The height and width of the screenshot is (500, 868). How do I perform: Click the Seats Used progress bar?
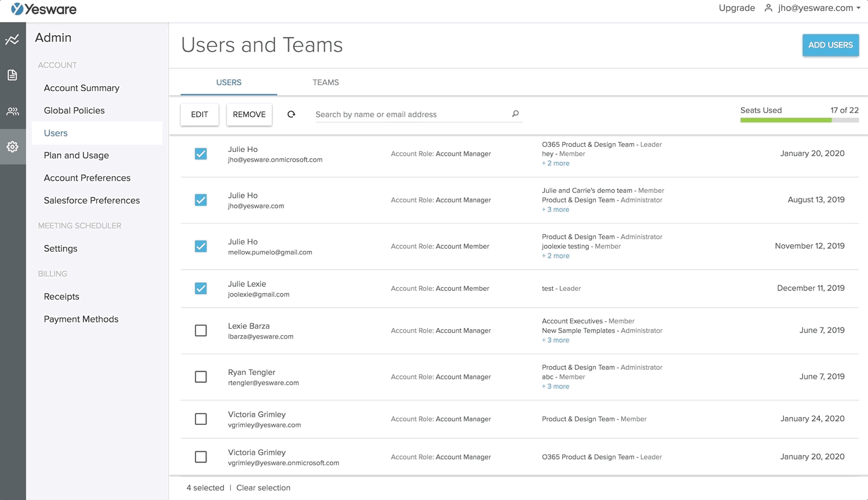[799, 120]
